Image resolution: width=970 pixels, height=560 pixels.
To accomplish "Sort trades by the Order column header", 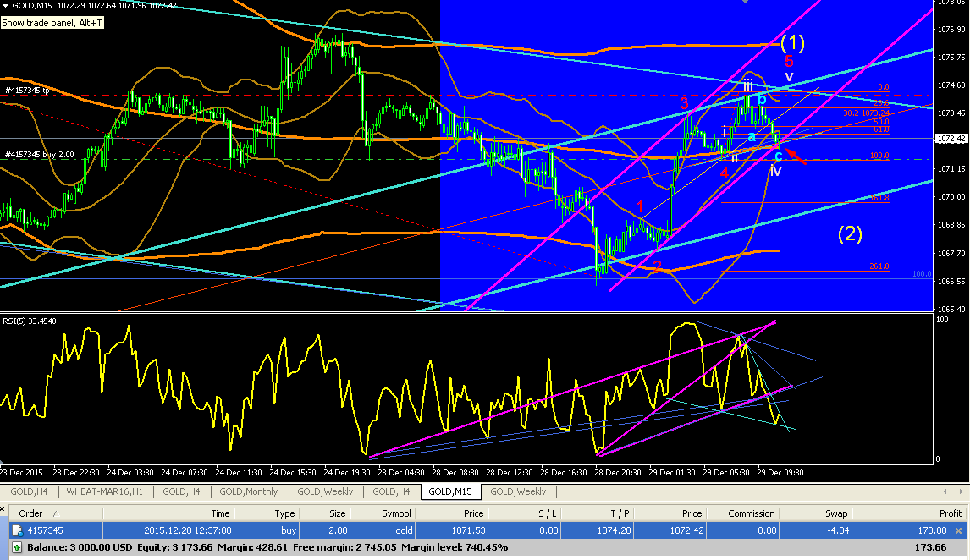I will pyautogui.click(x=55, y=513).
